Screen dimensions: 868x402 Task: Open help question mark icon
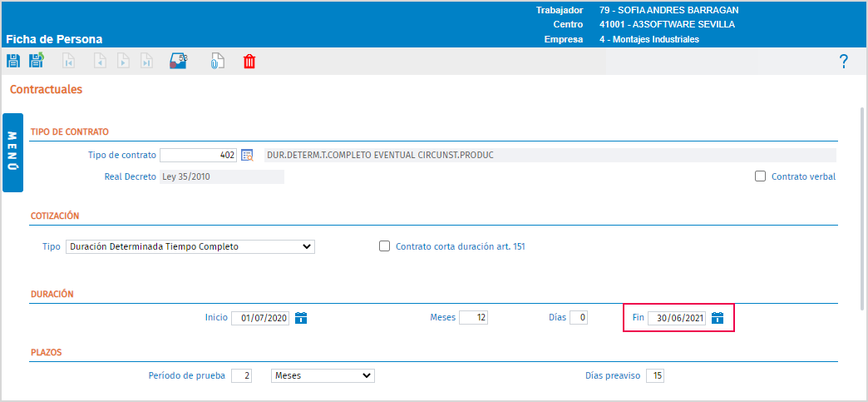pos(844,61)
